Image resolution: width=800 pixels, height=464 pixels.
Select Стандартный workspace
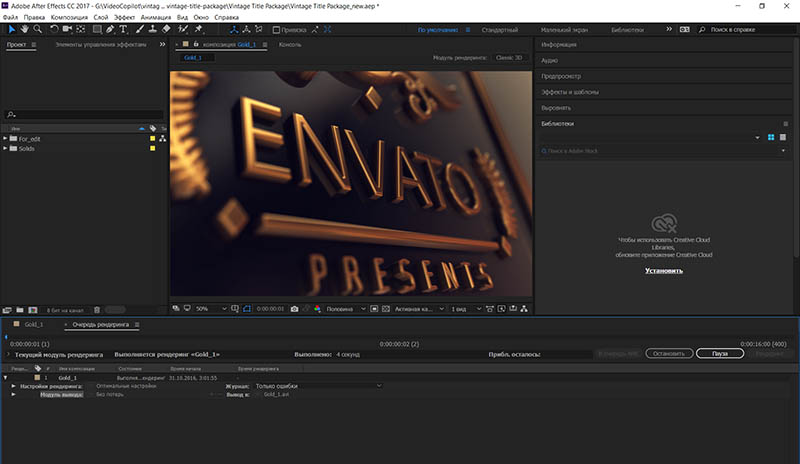click(499, 30)
